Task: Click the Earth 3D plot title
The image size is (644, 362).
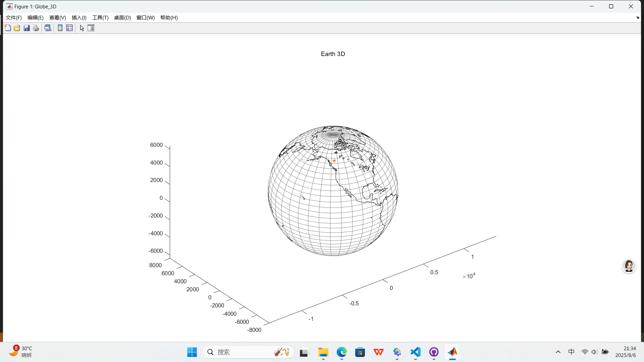Action: (x=333, y=54)
